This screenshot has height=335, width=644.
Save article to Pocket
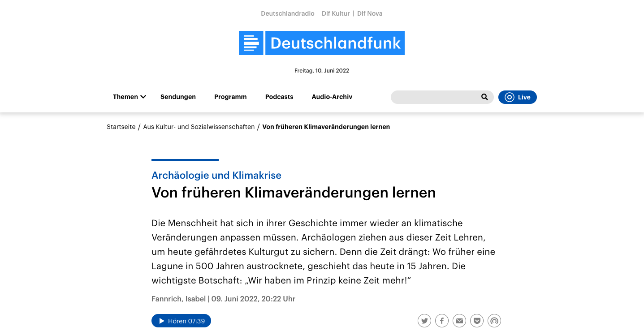pyautogui.click(x=477, y=321)
